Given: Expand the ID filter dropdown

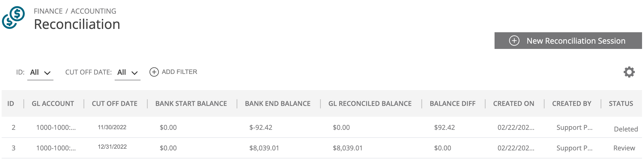Looking at the screenshot, I should click(40, 73).
